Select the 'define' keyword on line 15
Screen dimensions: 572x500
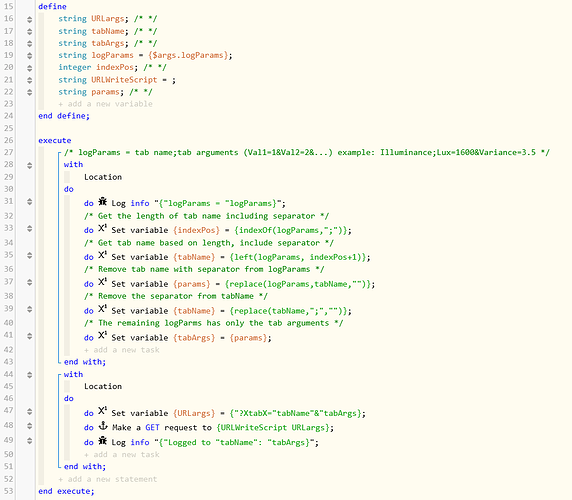point(53,7)
